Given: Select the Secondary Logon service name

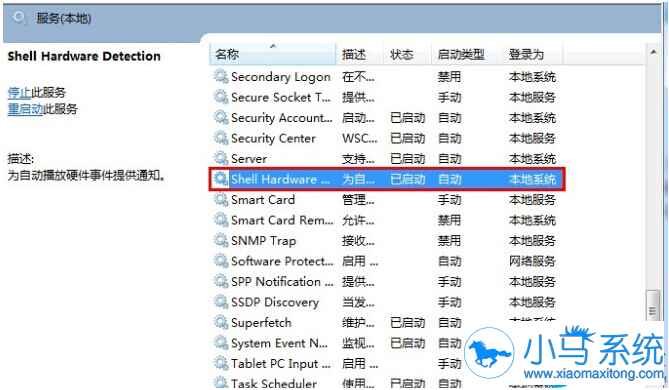Looking at the screenshot, I should click(x=281, y=77).
